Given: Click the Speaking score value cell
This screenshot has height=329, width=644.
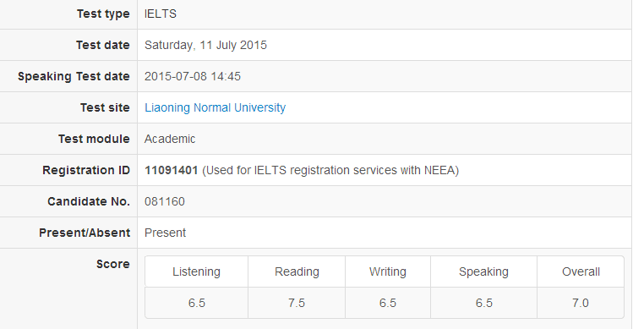Looking at the screenshot, I should pos(483,303).
